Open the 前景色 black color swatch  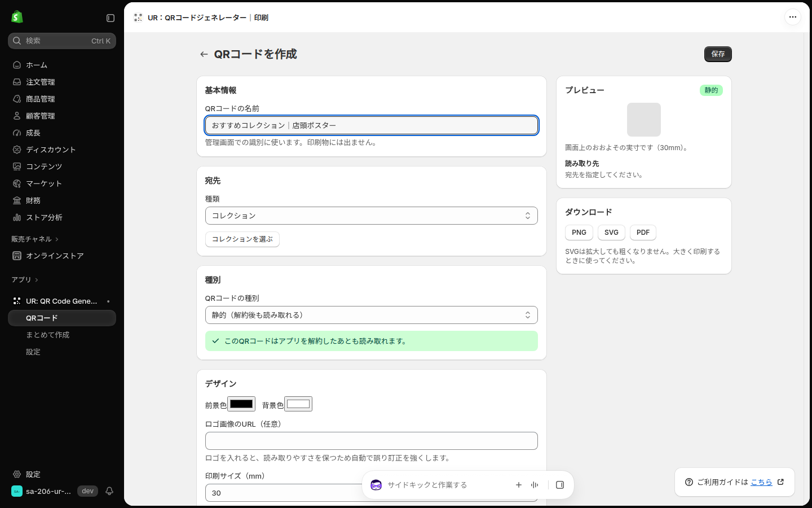tap(241, 404)
